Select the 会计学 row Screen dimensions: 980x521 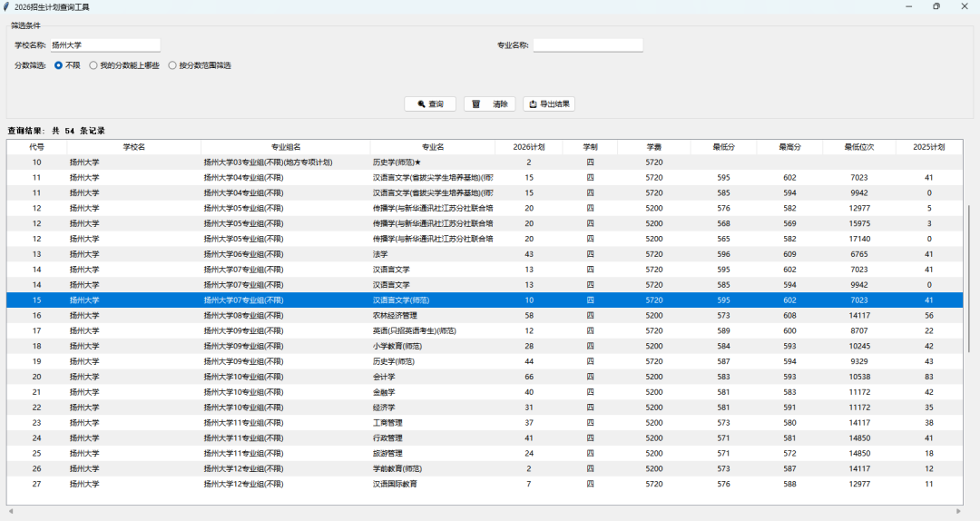coord(485,377)
